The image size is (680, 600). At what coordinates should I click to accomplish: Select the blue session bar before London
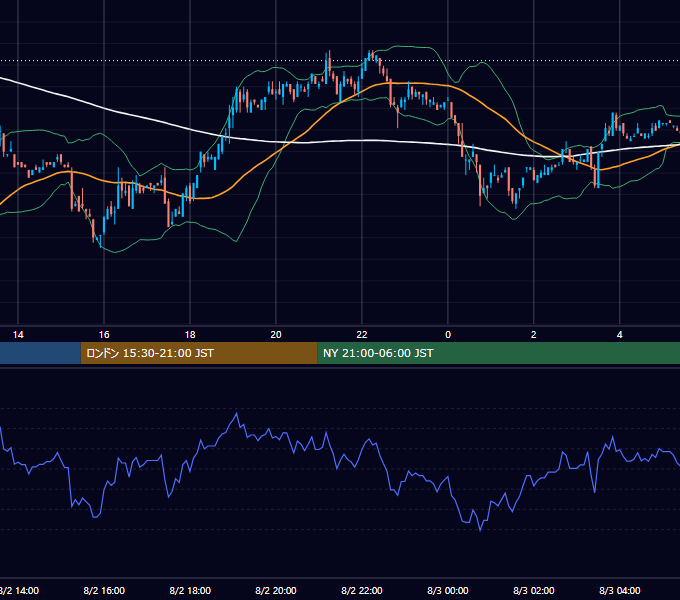tap(40, 353)
